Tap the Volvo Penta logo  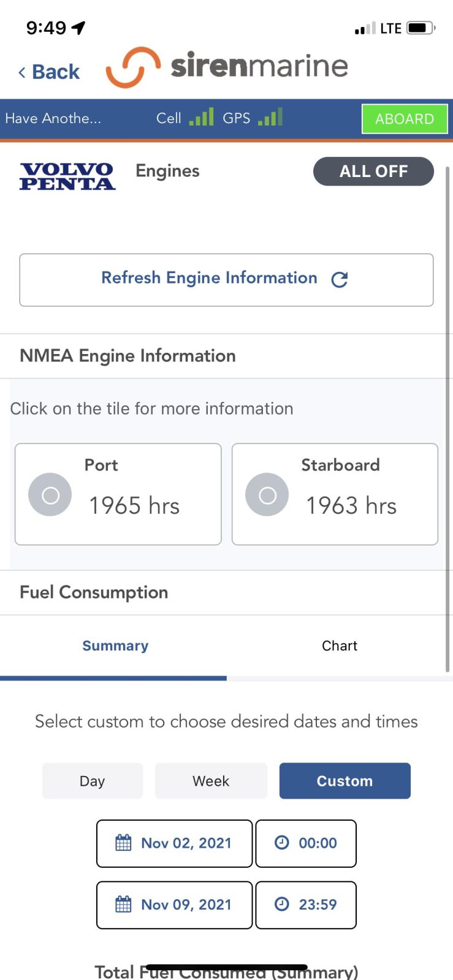click(67, 176)
